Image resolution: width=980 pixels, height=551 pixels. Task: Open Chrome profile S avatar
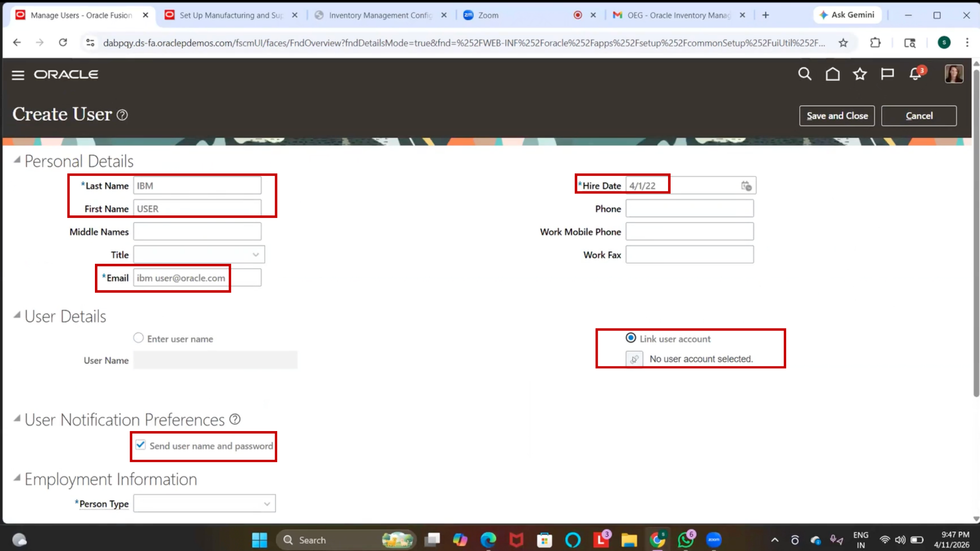coord(944,42)
